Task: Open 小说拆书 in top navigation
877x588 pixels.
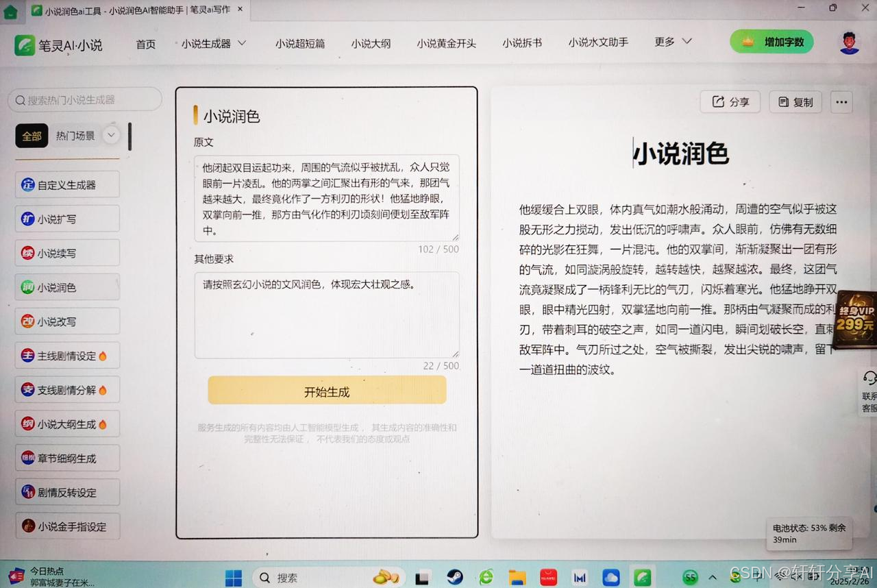Action: pyautogui.click(x=521, y=42)
